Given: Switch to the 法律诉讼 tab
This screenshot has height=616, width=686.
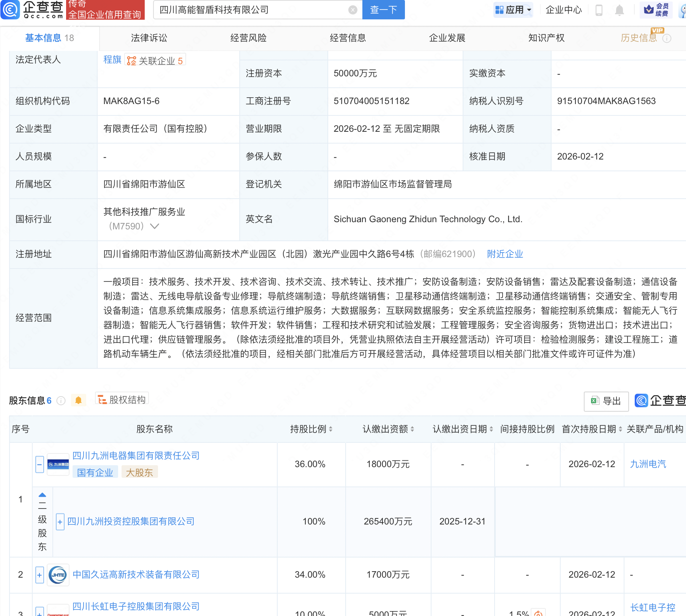Looking at the screenshot, I should 149,38.
